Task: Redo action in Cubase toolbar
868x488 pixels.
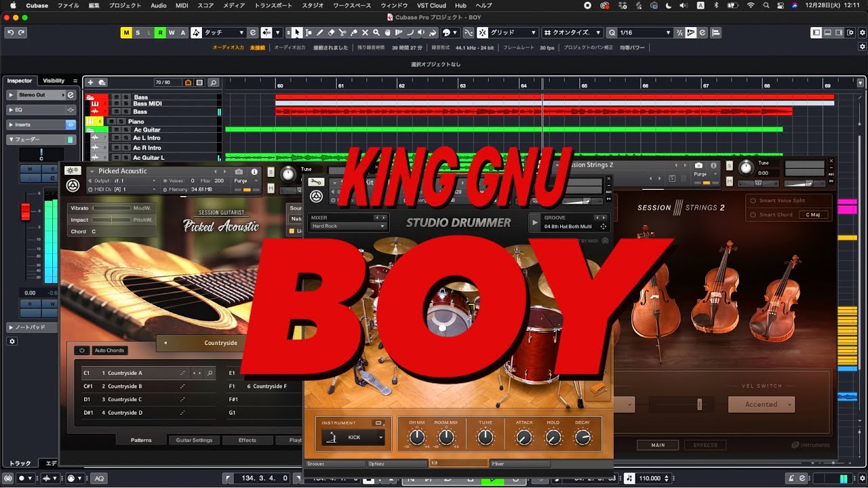Action: pyautogui.click(x=22, y=33)
